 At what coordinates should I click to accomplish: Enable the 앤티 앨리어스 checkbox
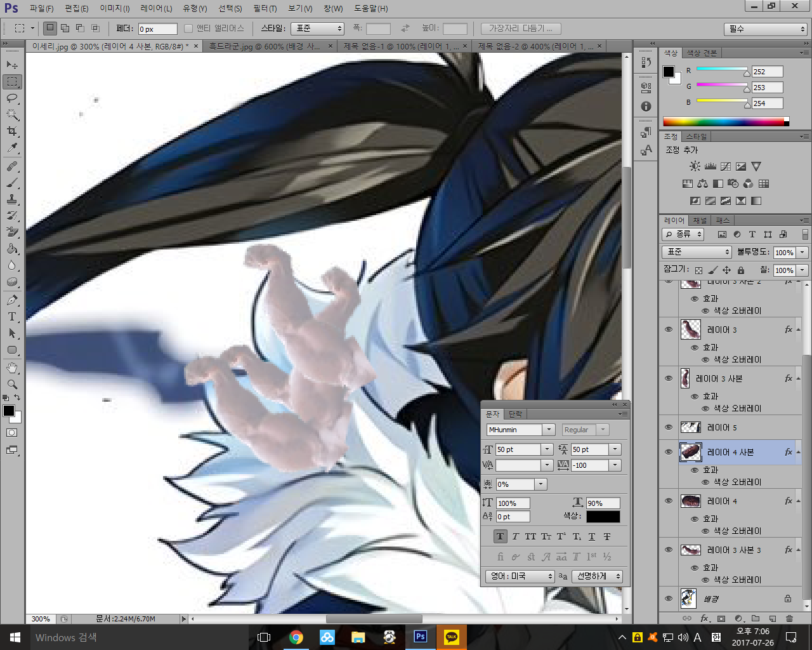(x=188, y=29)
